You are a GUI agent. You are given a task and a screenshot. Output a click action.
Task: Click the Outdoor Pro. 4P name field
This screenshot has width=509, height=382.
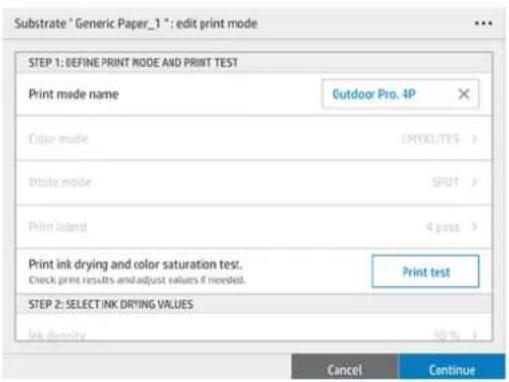400,94
